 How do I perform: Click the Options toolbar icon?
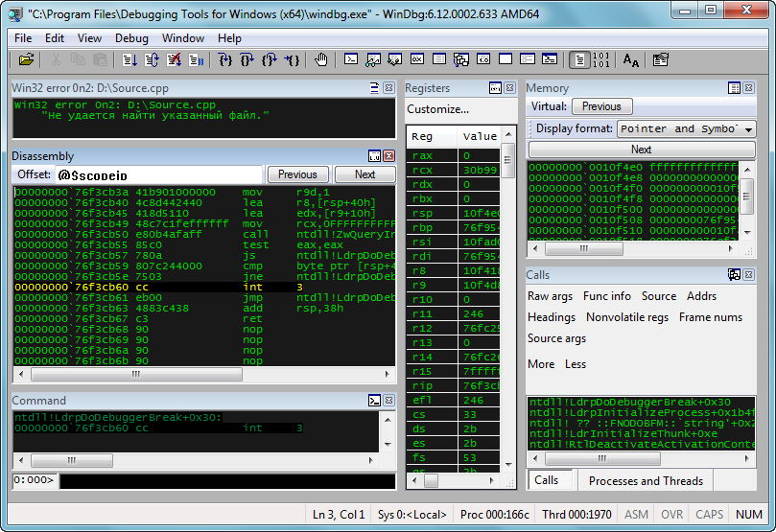[x=660, y=59]
